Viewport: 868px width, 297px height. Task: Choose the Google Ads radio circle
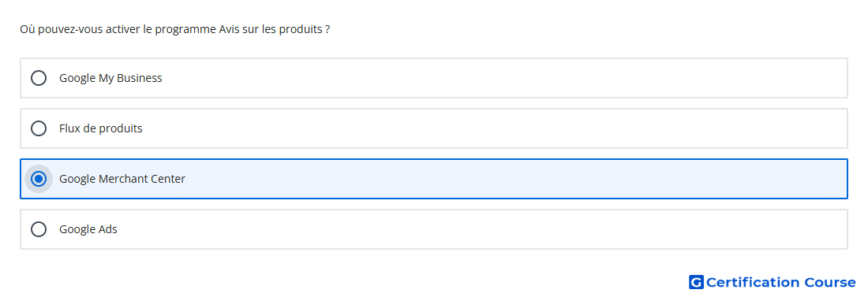click(39, 229)
